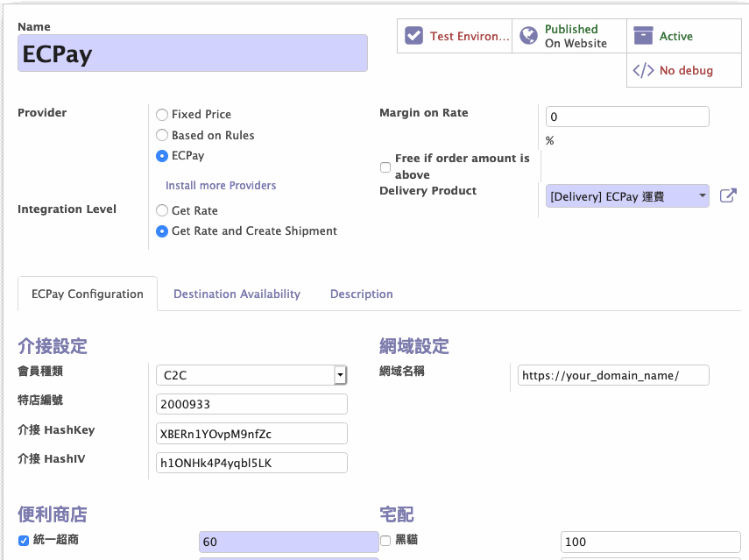Click the Delivery Product label

428,191
